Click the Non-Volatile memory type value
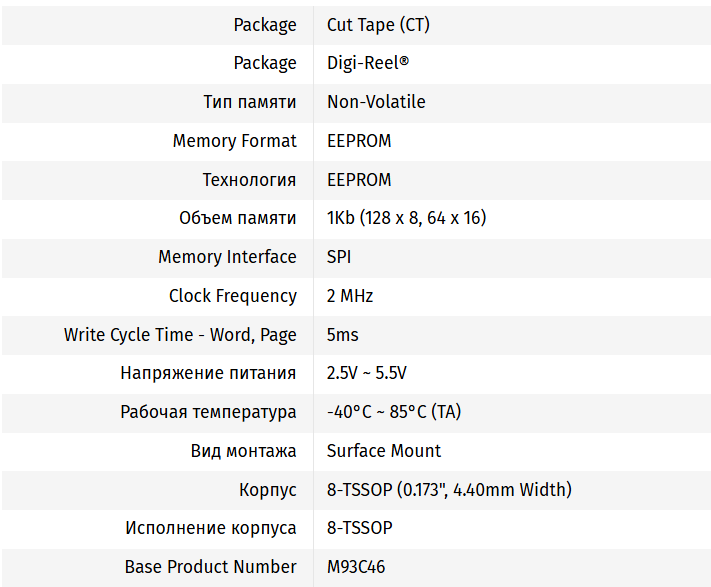Viewport: 711px width, 587px height. [376, 102]
